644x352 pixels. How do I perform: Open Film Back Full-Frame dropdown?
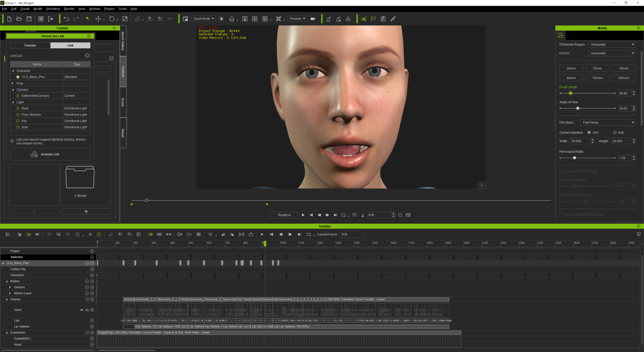[608, 123]
